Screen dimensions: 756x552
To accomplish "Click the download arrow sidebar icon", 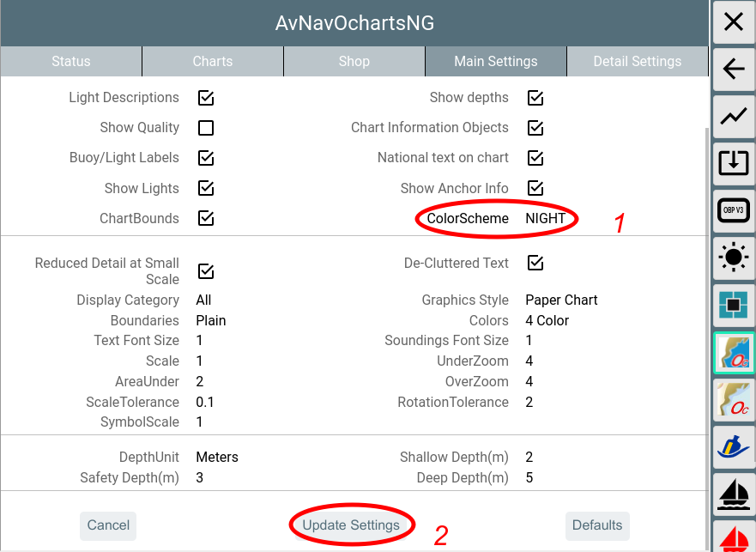I will [x=734, y=162].
